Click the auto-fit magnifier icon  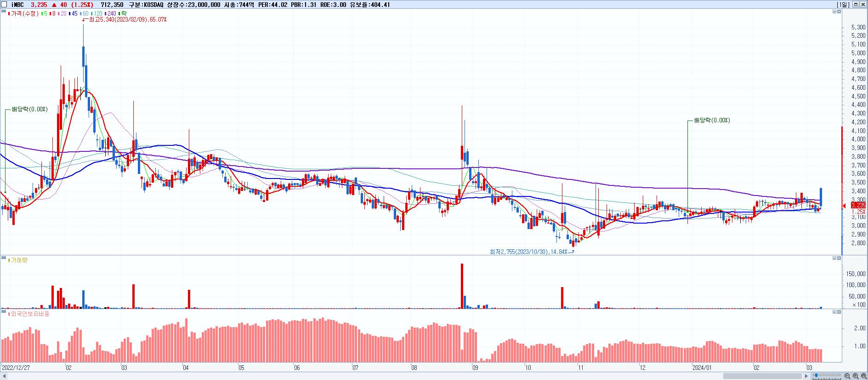(x=864, y=376)
